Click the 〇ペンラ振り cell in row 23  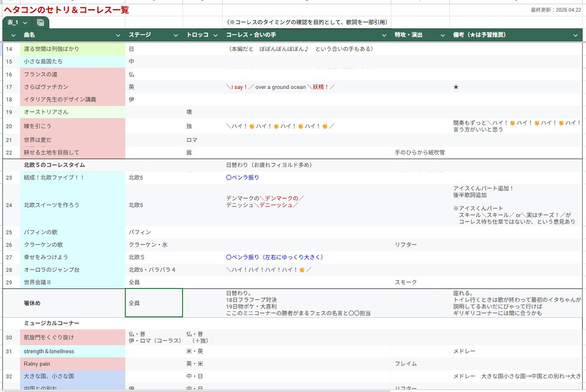[307, 178]
